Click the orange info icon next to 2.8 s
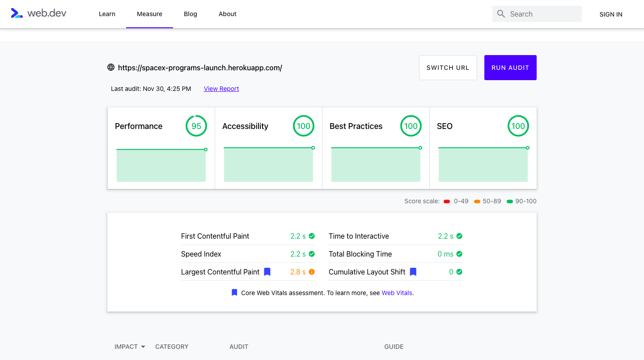The height and width of the screenshot is (360, 644). coord(312,272)
